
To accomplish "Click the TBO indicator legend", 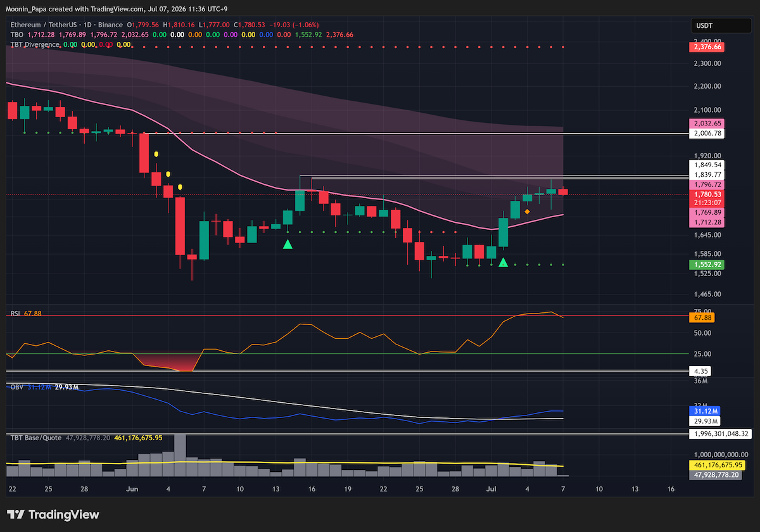I will 16,34.
